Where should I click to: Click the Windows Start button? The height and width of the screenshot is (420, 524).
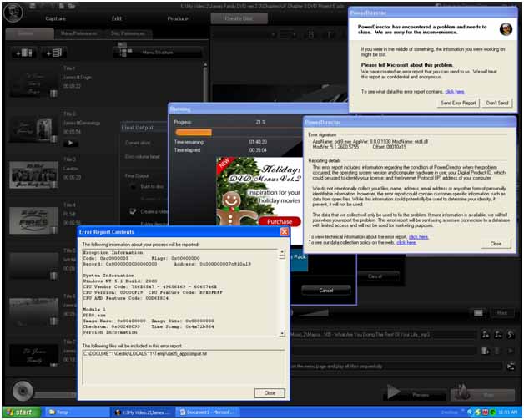pyautogui.click(x=21, y=412)
